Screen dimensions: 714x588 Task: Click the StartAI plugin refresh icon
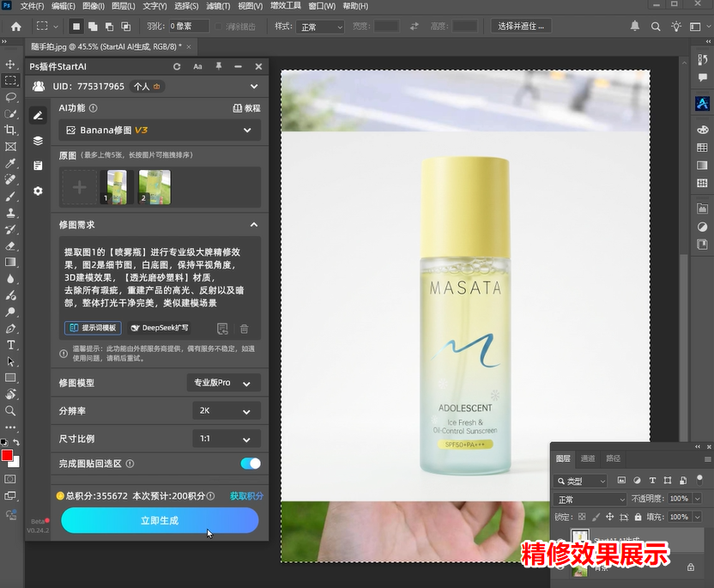(x=177, y=66)
